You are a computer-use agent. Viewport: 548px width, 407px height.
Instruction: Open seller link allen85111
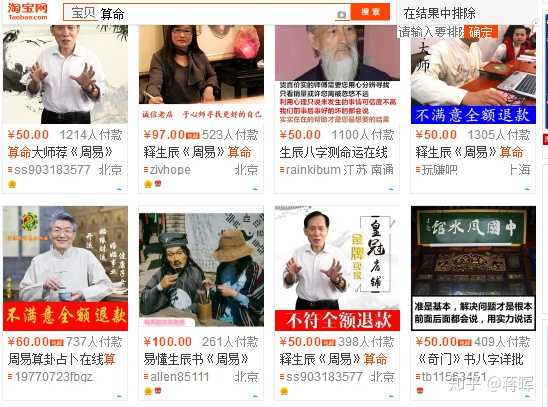tap(180, 377)
